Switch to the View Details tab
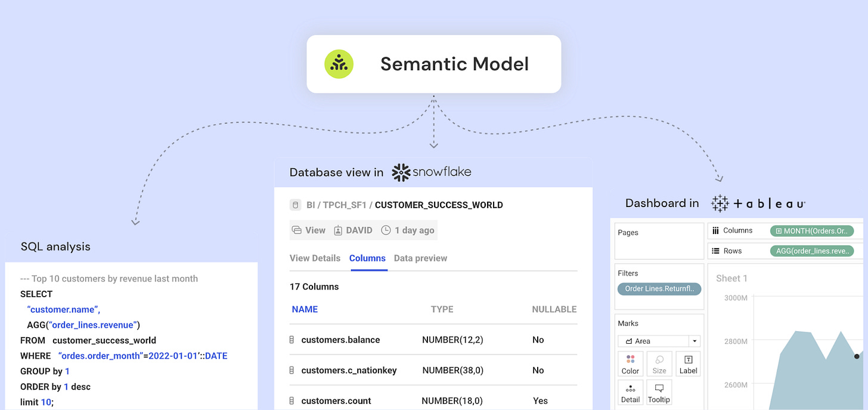 (x=315, y=258)
